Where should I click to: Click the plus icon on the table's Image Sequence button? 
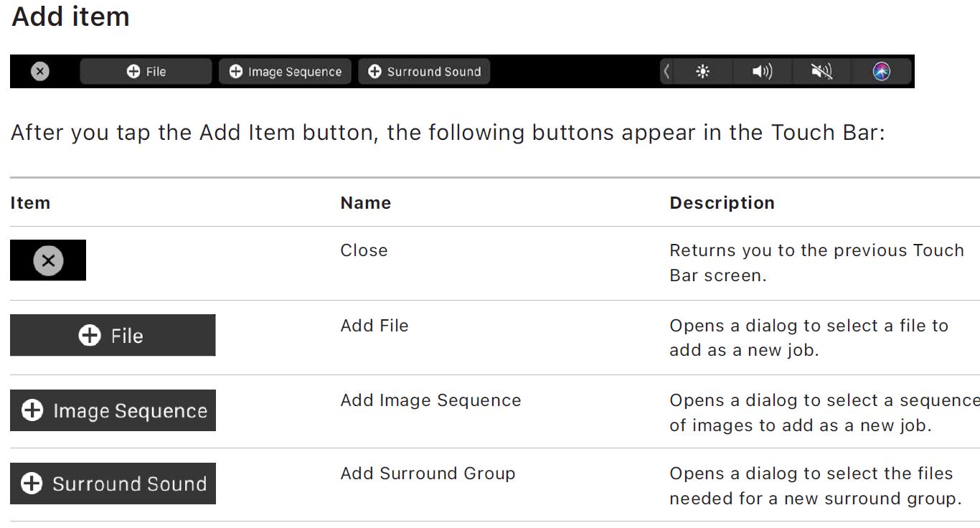click(32, 410)
